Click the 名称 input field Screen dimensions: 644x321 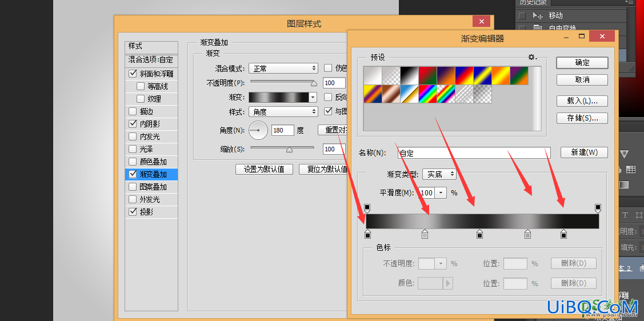474,153
